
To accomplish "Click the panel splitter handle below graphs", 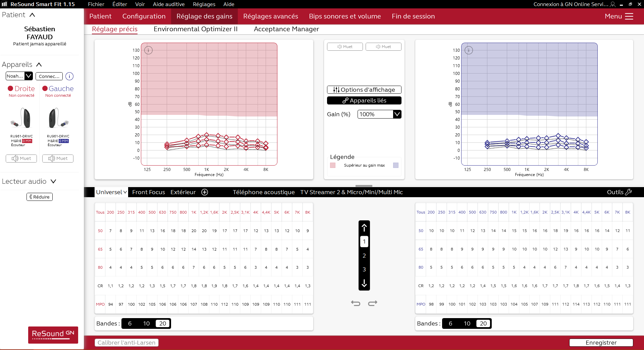I will pyautogui.click(x=364, y=186).
